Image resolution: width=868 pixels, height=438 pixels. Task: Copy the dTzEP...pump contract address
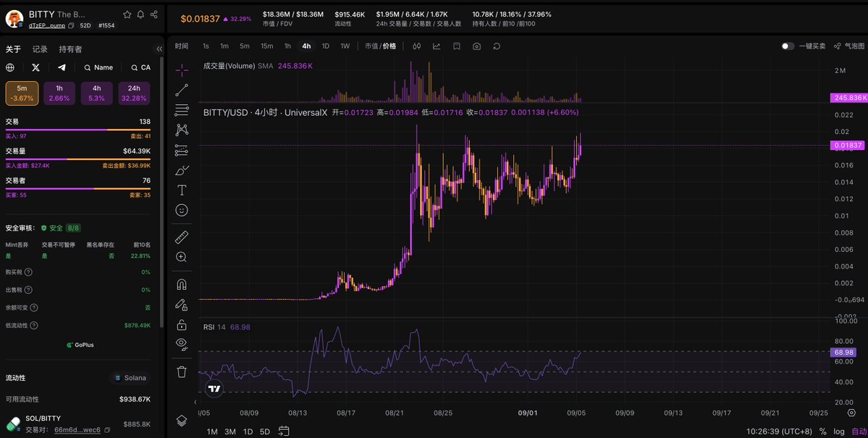71,25
